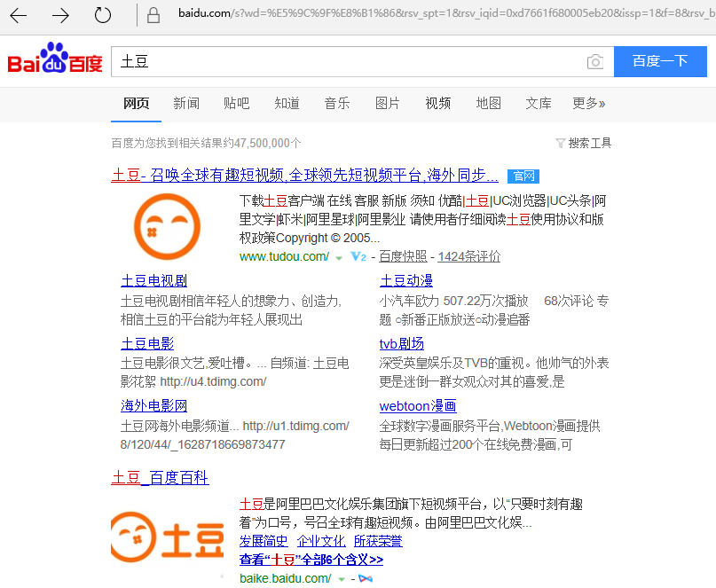Screen dimensions: 716x588
Task: Open the 土豆_百度百科 result title
Action: (160, 478)
